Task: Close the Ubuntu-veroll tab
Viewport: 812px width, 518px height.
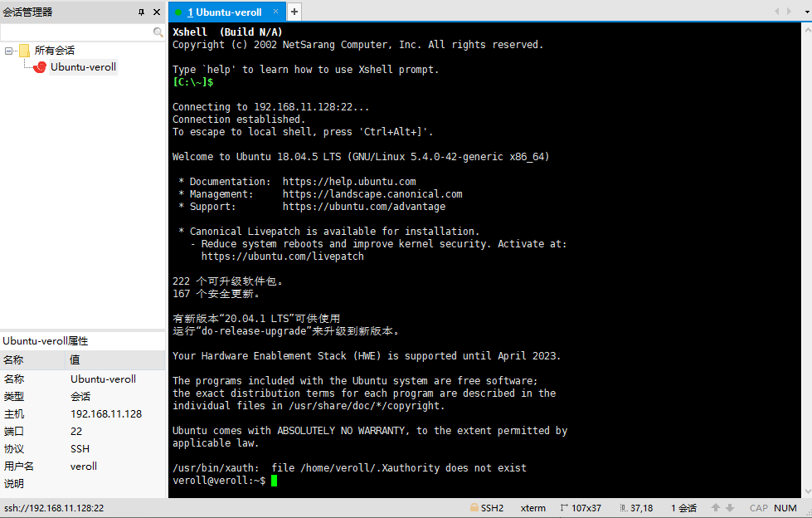Action: 275,12
